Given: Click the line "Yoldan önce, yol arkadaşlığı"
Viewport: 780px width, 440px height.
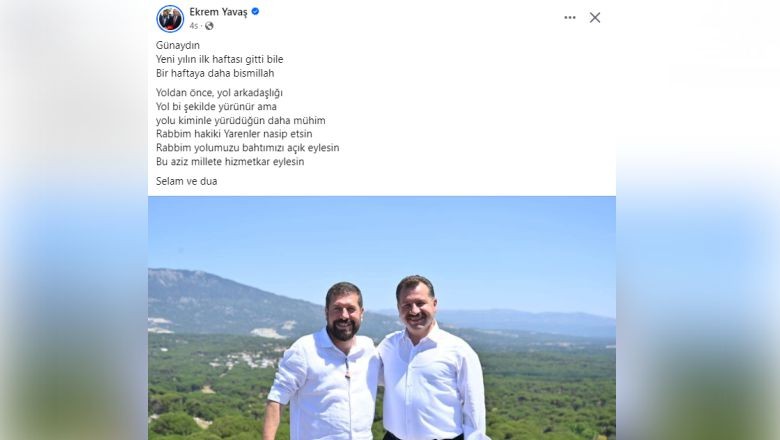Looking at the screenshot, I should [x=219, y=92].
